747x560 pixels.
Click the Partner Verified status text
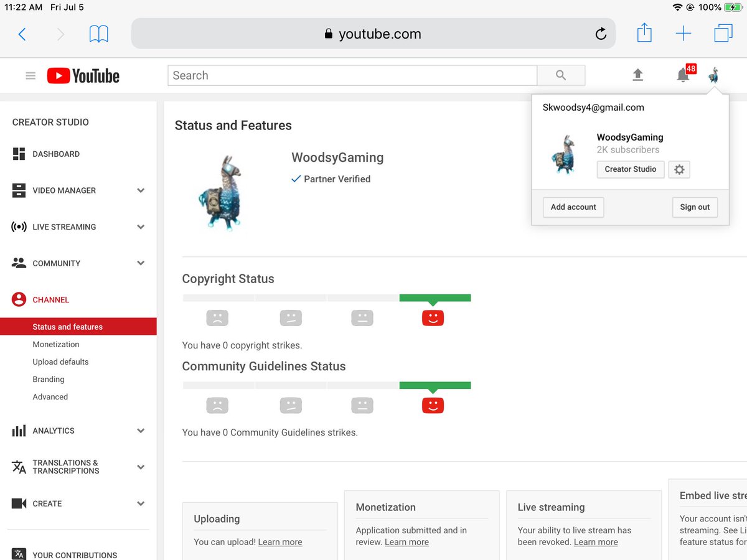(337, 179)
